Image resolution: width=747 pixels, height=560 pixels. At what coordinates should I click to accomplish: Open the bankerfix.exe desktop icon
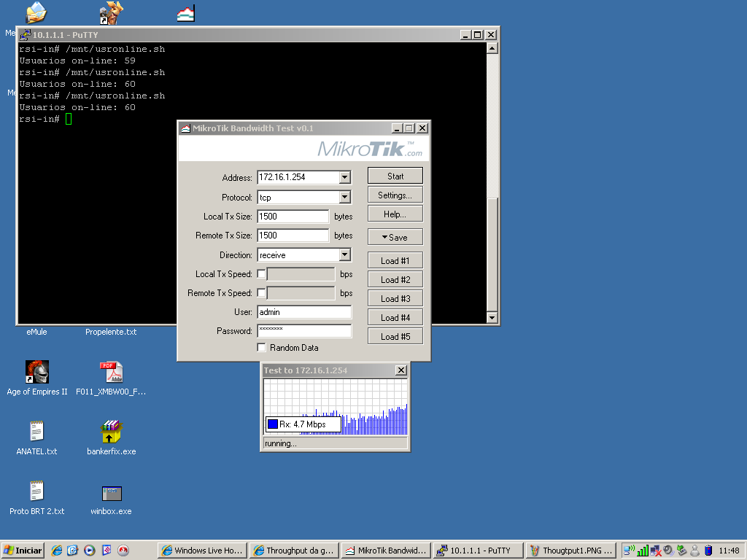[111, 432]
